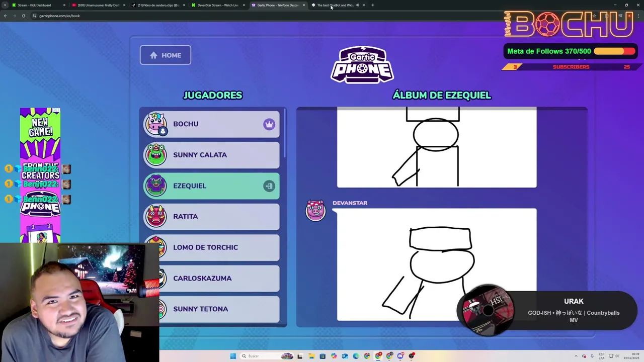Click the HOME button

coord(165,55)
